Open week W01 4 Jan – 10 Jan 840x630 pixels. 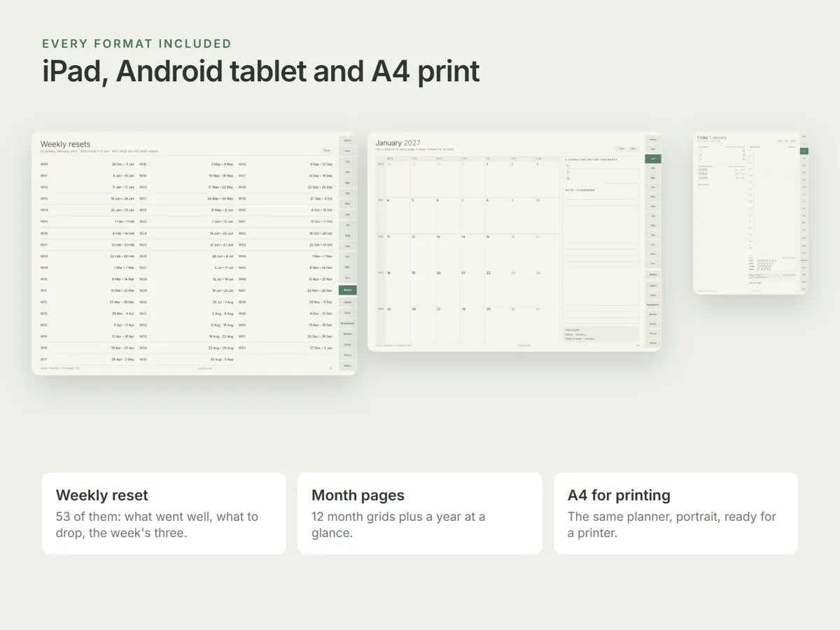87,176
